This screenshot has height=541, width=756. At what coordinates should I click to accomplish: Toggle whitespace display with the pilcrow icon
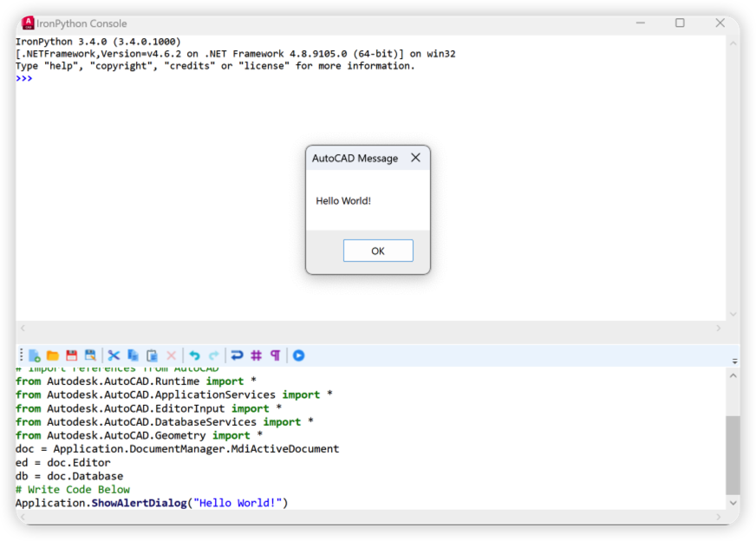tap(276, 355)
